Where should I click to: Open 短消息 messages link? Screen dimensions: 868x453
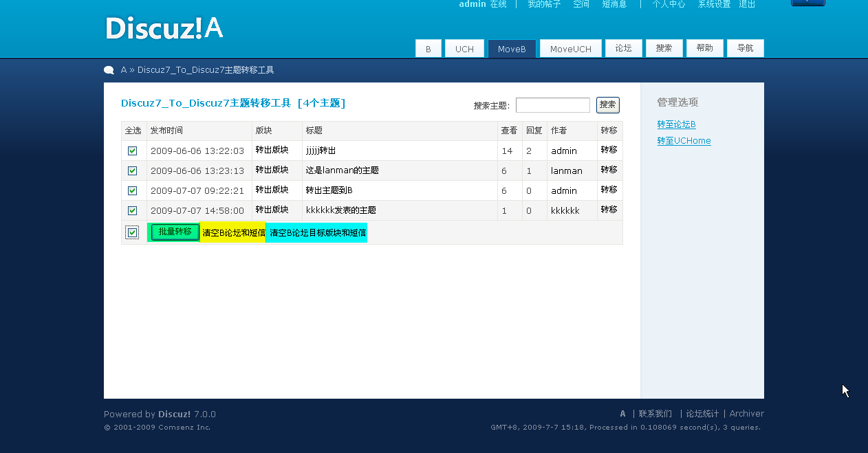point(614,4)
